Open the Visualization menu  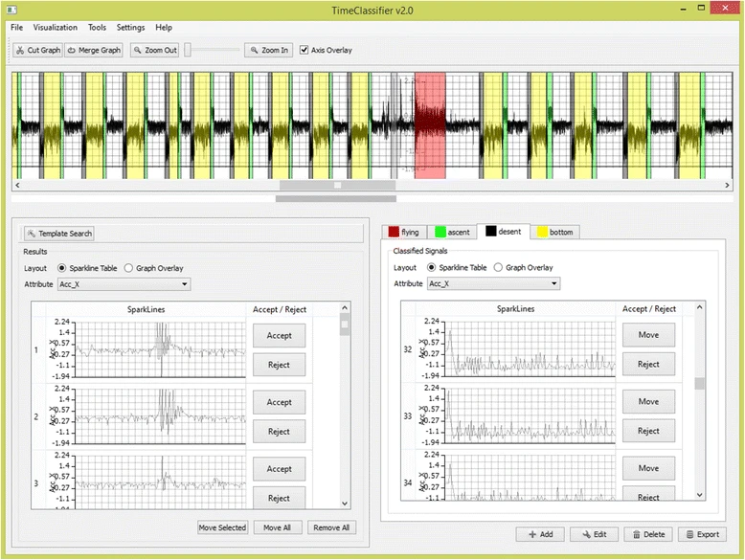click(x=56, y=28)
